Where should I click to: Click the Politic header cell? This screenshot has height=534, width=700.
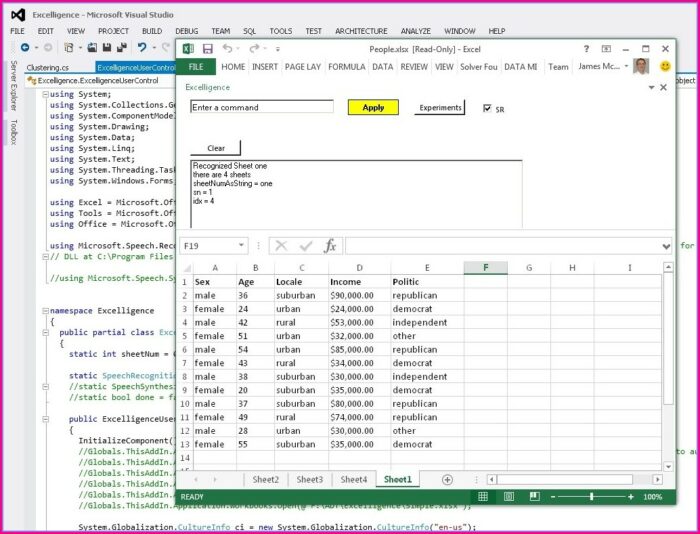pyautogui.click(x=427, y=282)
